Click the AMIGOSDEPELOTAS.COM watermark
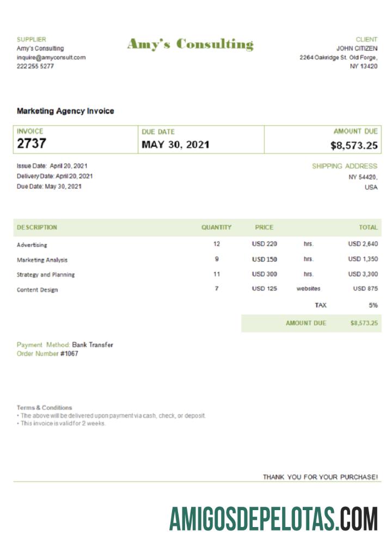The width and height of the screenshot is (392, 545). (273, 518)
